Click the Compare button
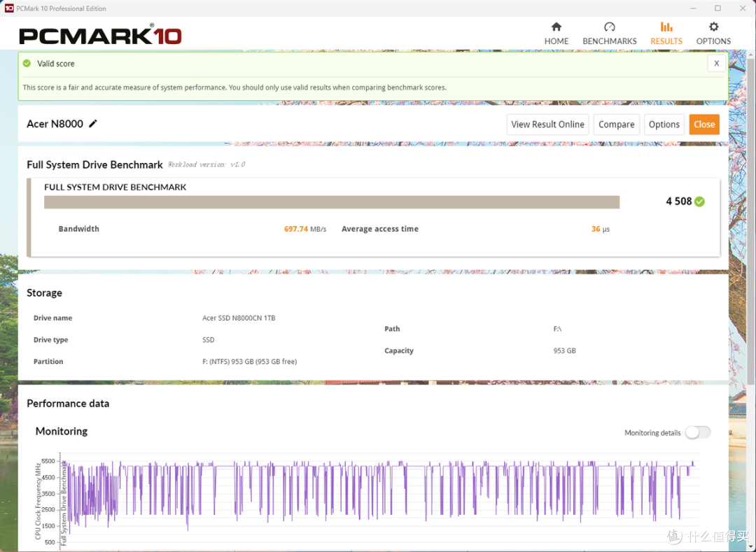 (x=616, y=125)
